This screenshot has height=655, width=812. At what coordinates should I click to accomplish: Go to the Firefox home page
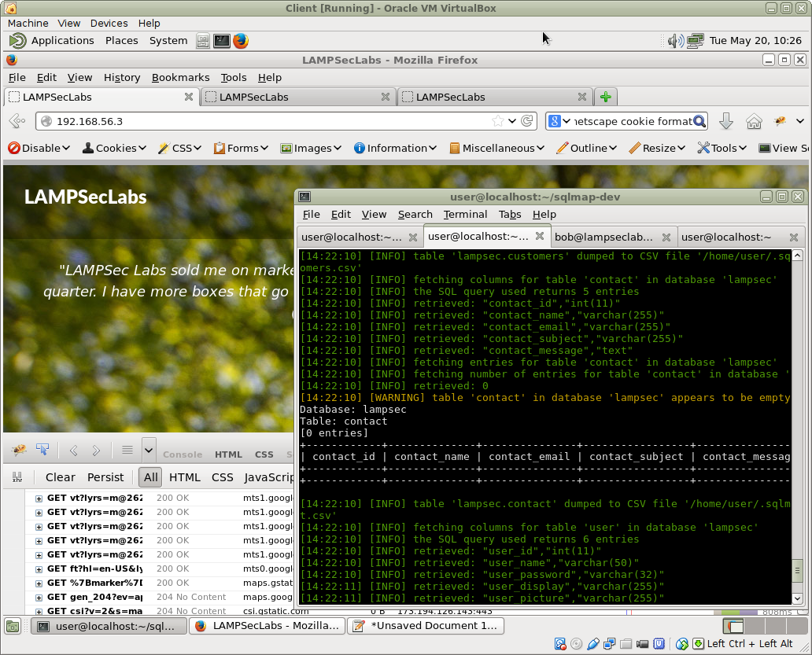(754, 121)
